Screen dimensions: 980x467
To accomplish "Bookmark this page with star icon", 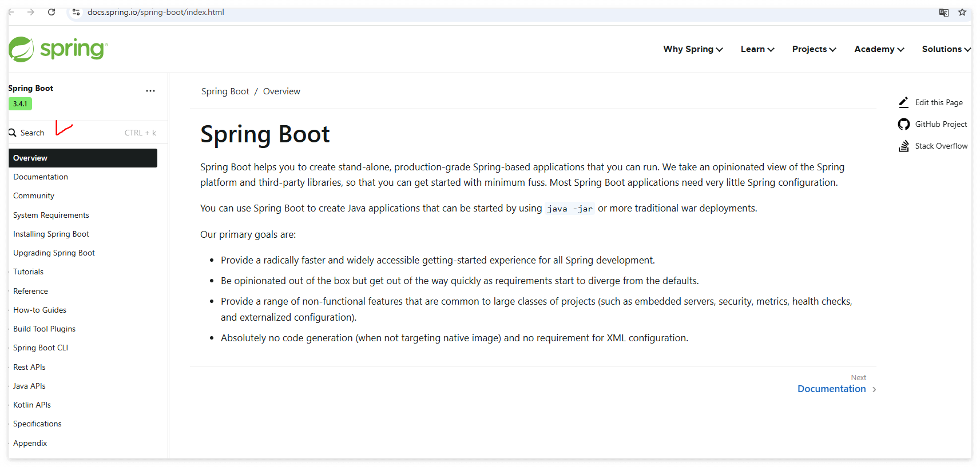I will coord(962,12).
